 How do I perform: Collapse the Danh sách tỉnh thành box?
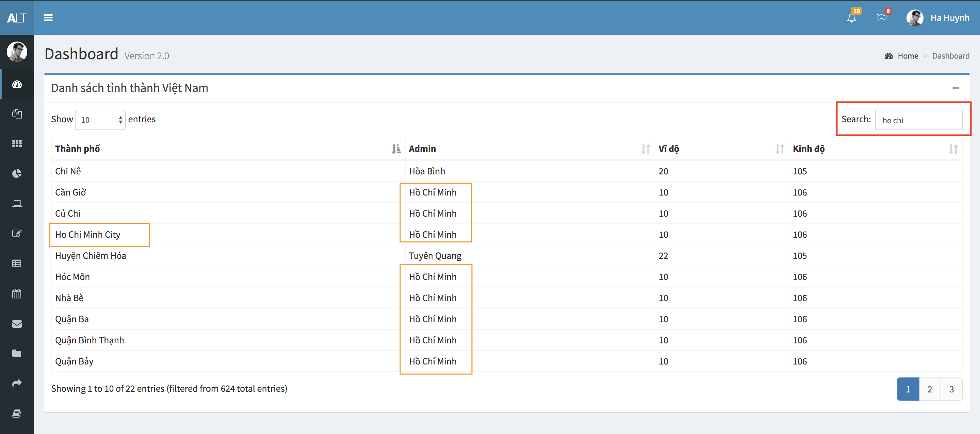[955, 88]
